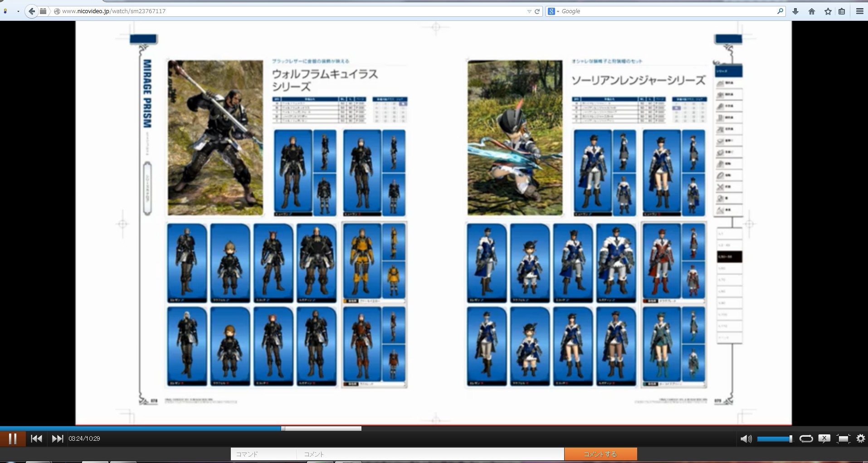The width and height of the screenshot is (868, 463).
Task: Submit with the コメントする button
Action: click(x=600, y=454)
